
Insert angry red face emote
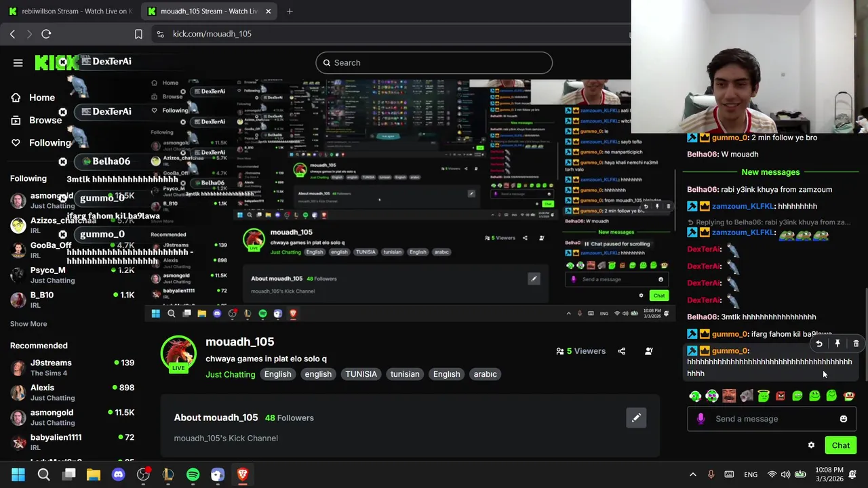click(x=781, y=396)
